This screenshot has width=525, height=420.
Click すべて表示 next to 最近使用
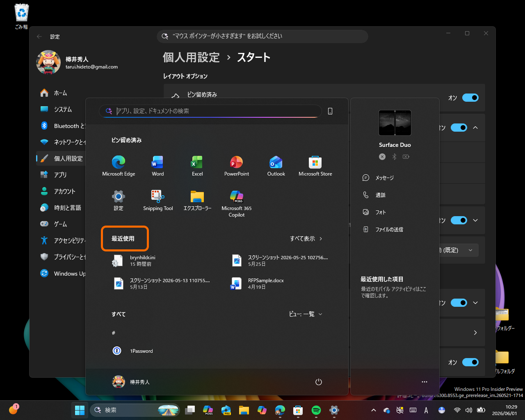(x=306, y=239)
